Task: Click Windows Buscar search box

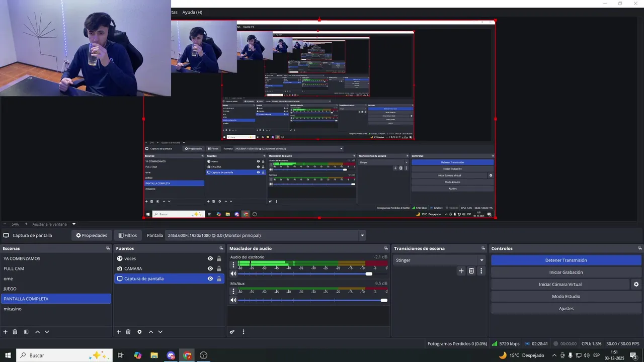Action: (64, 355)
